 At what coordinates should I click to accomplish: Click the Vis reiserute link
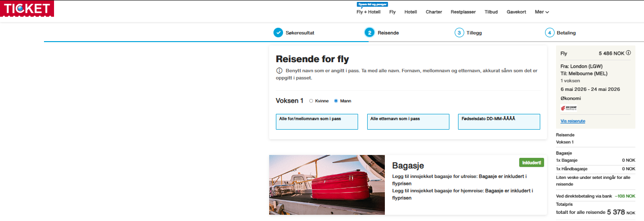point(573,121)
